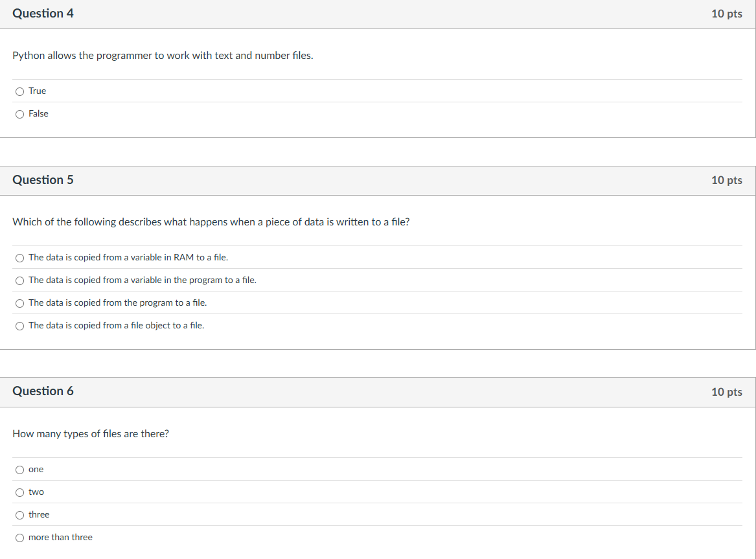Click the Question 6 heading
This screenshot has width=756, height=559.
(x=43, y=391)
